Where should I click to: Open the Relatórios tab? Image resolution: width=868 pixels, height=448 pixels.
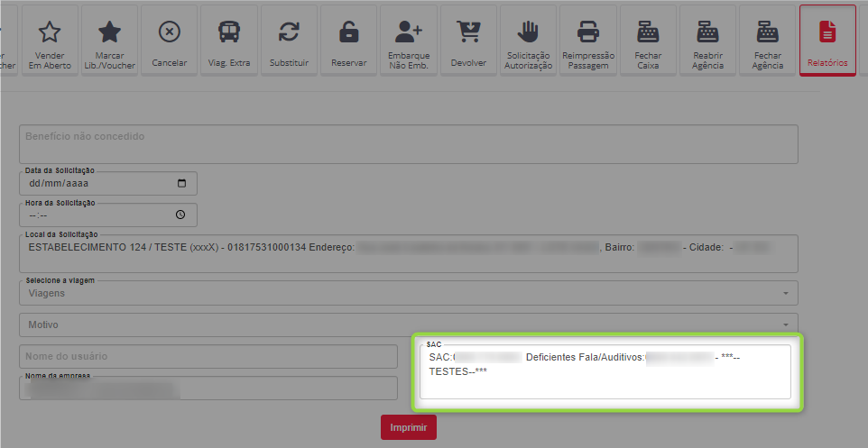pyautogui.click(x=827, y=41)
